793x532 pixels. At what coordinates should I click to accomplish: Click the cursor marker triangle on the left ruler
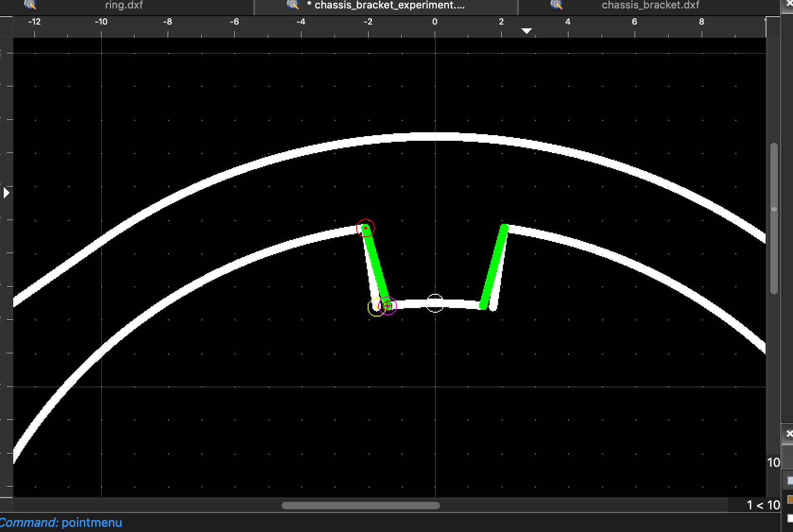coord(6,193)
